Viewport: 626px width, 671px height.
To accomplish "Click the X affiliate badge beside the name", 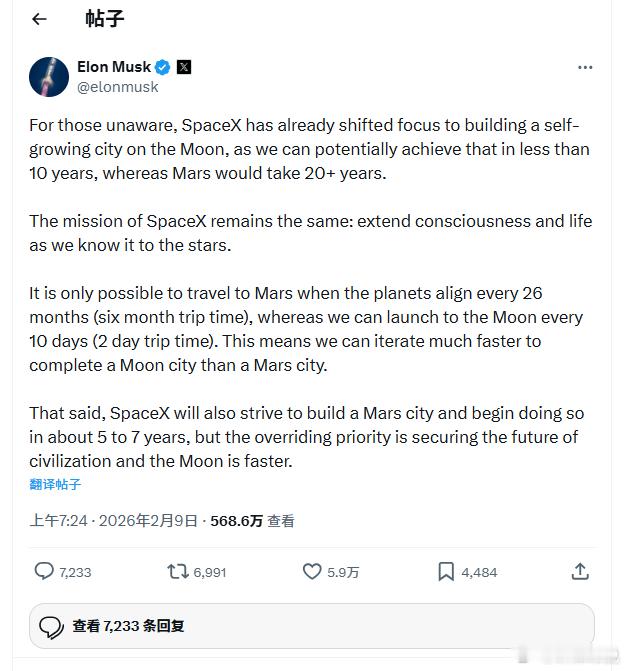I will click(x=183, y=67).
